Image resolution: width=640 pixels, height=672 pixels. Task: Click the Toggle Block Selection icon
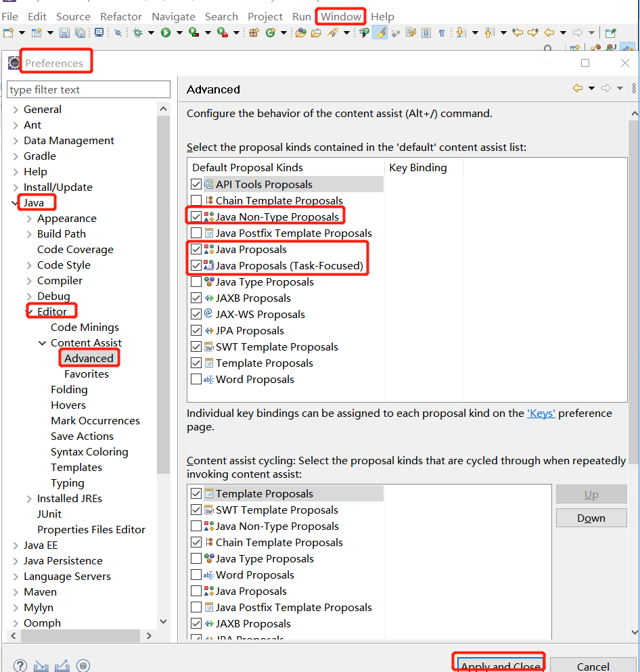click(x=426, y=32)
